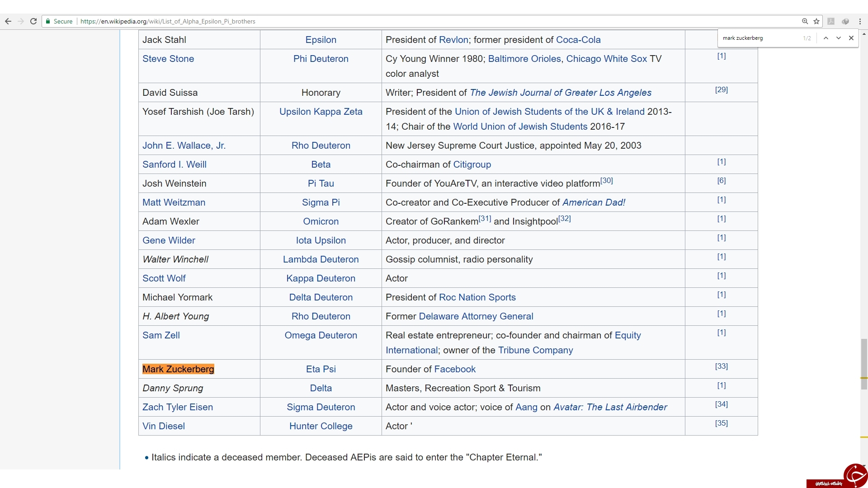The height and width of the screenshot is (488, 868).
Task: Open the Vin Diesel article link
Action: 164,426
